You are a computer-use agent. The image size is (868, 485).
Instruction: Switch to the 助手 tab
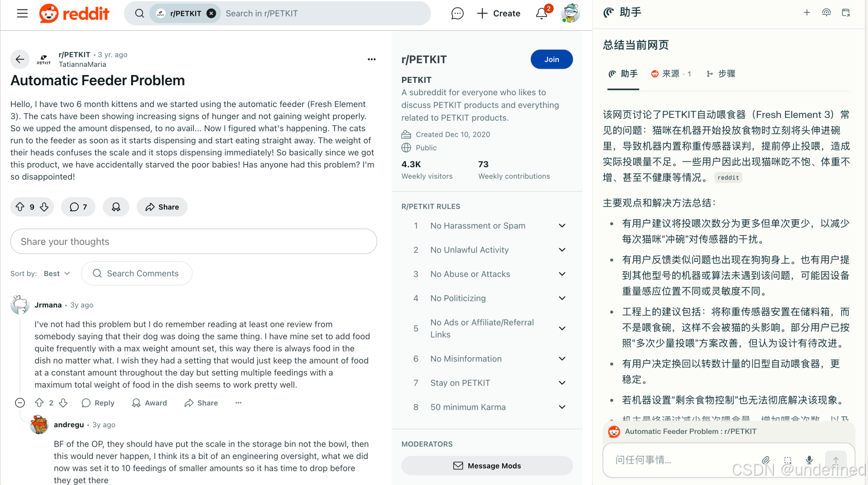click(x=623, y=74)
